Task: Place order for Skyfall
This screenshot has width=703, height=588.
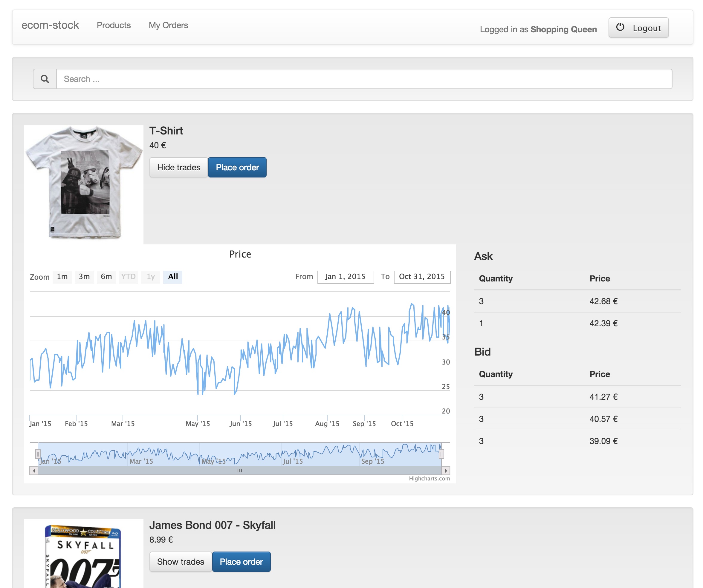Action: [x=242, y=562]
